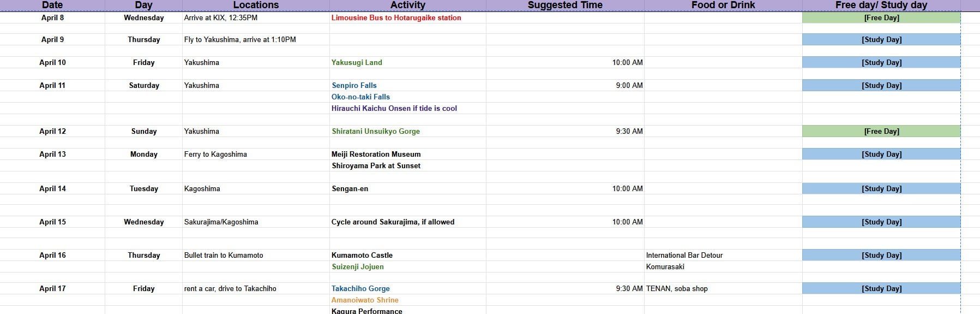Select the April 17 Study Day cell
Screen dimensions: 980x314
point(881,288)
